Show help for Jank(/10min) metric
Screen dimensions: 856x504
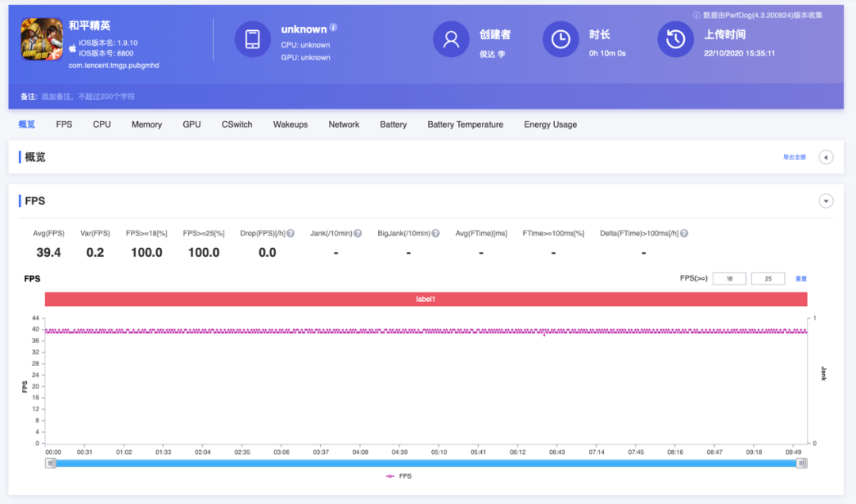(x=357, y=233)
